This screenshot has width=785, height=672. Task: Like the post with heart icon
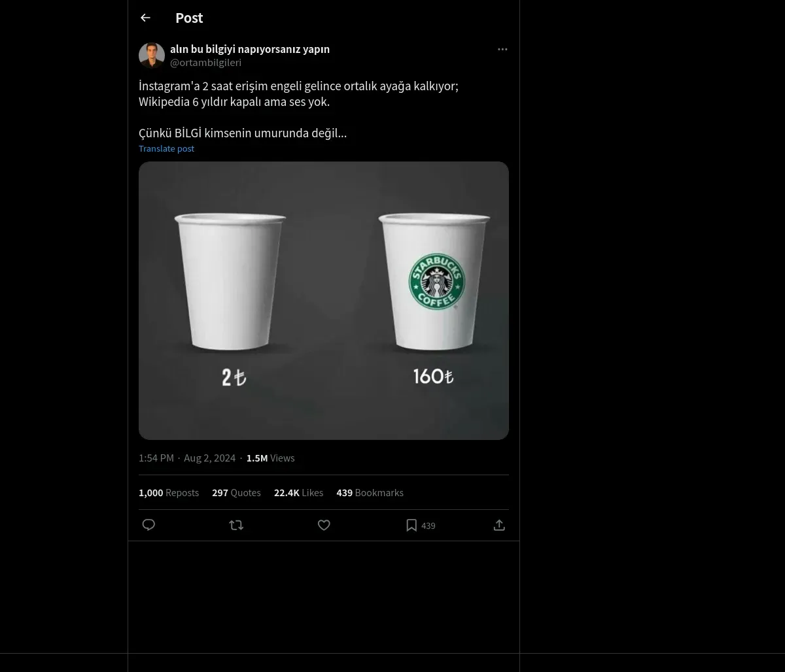pyautogui.click(x=324, y=525)
